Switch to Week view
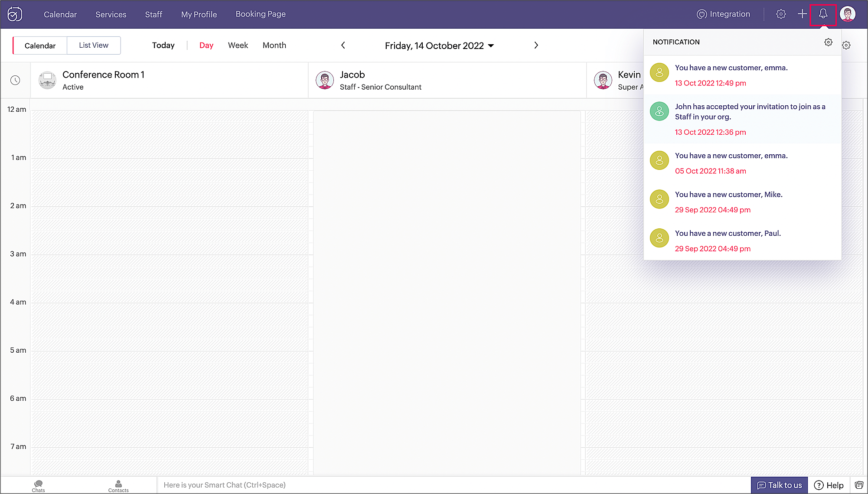The height and width of the screenshot is (494, 868). coord(238,45)
